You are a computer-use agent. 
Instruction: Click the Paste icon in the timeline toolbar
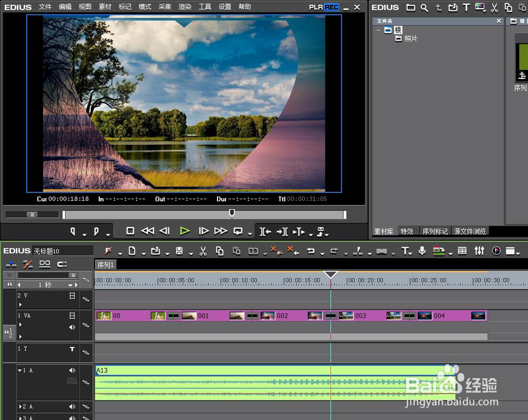click(x=237, y=251)
